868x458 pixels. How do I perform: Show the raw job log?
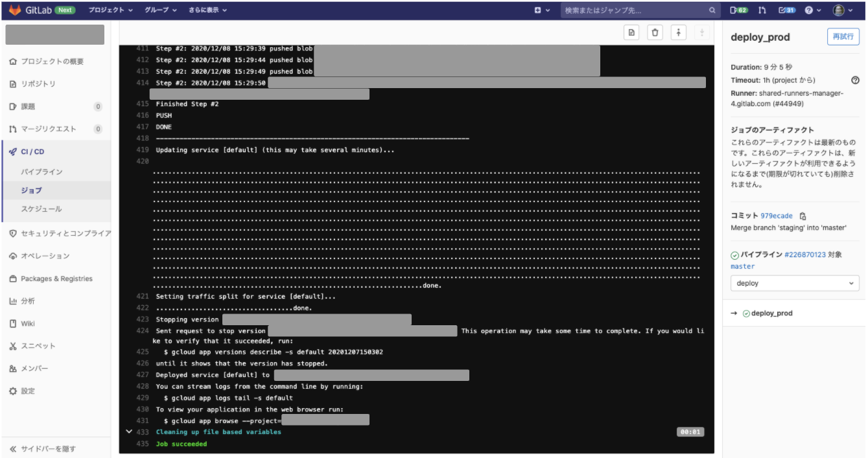(x=632, y=32)
